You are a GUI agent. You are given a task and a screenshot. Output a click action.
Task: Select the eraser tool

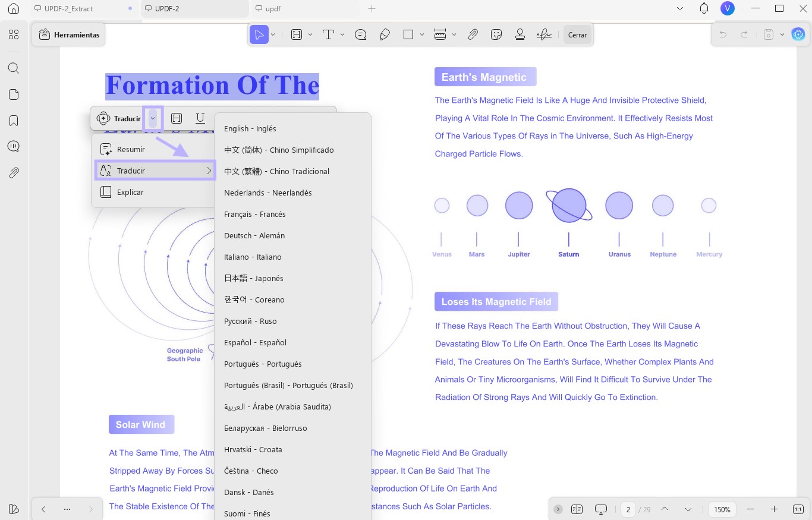385,34
